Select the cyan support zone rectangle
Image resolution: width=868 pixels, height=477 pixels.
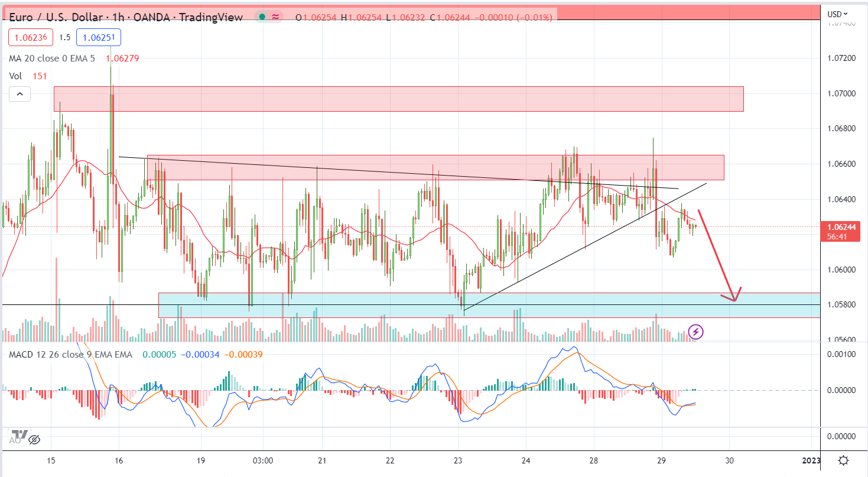pyautogui.click(x=489, y=305)
